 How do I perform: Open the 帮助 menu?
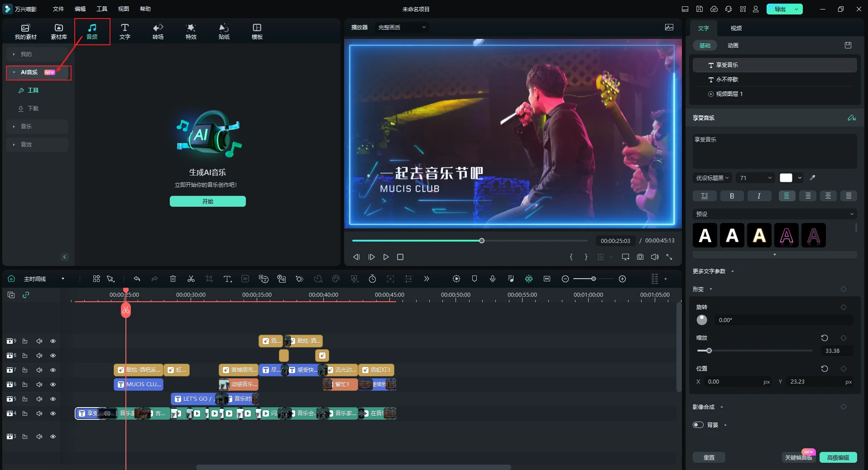coord(145,9)
